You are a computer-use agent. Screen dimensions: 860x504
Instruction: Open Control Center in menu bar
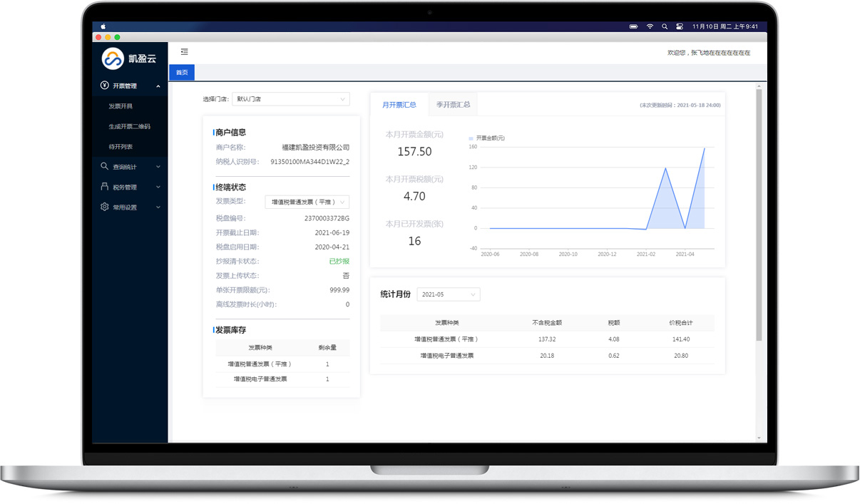tap(680, 26)
